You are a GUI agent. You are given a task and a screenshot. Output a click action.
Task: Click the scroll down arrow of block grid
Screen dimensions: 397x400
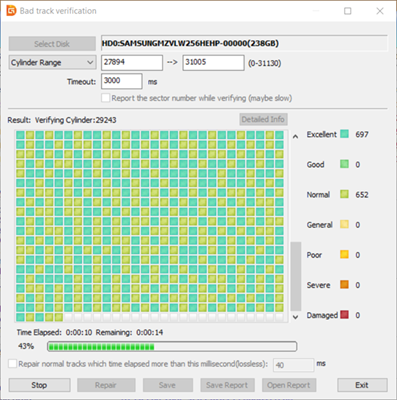(295, 317)
